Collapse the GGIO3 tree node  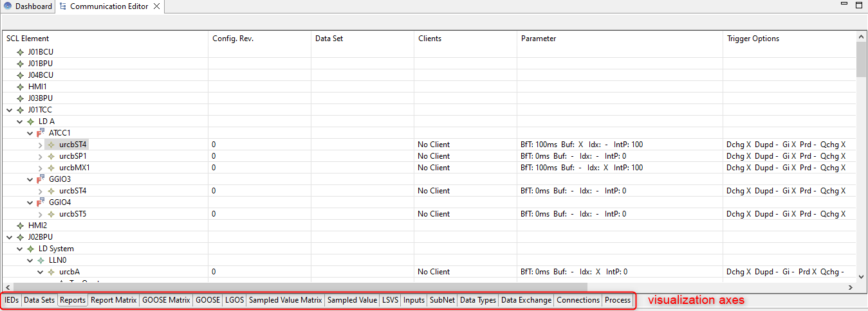click(30, 179)
